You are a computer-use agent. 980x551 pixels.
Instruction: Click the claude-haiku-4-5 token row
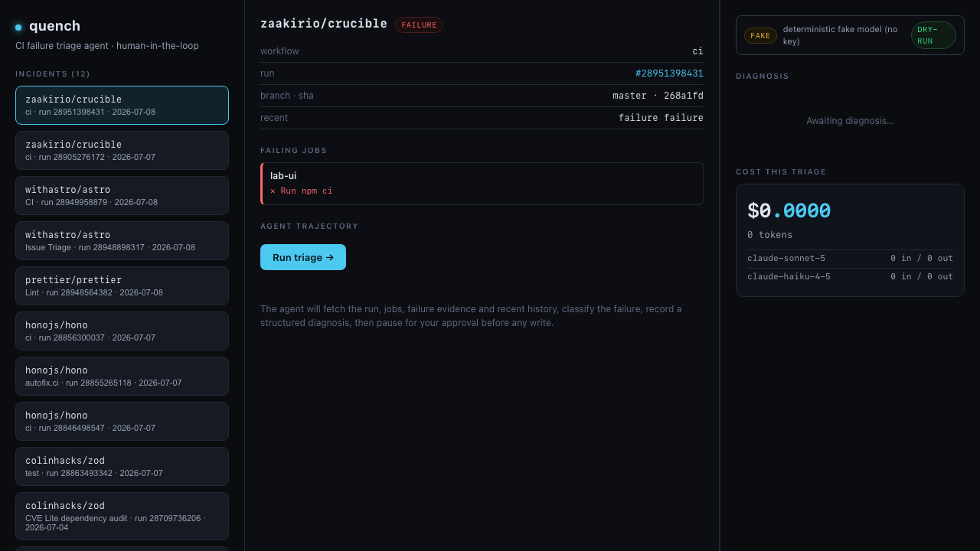coord(850,276)
